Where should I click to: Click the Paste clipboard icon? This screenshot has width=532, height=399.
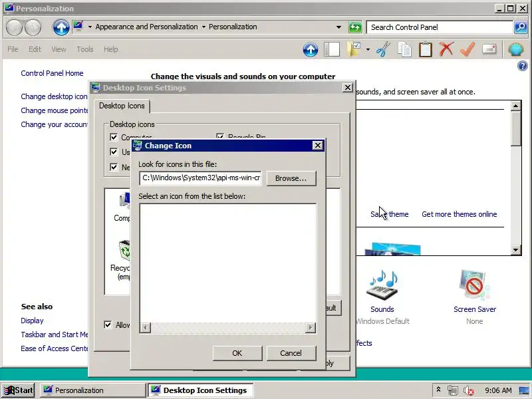point(426,49)
